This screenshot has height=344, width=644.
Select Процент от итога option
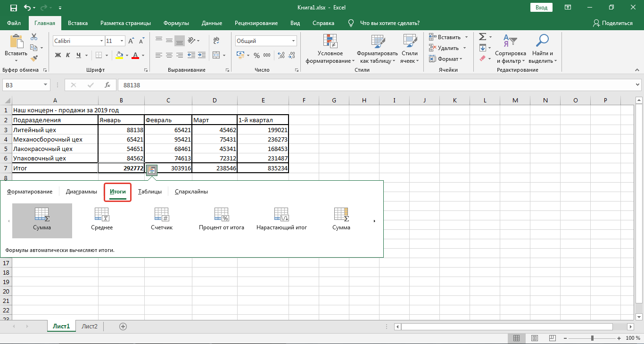click(x=222, y=220)
